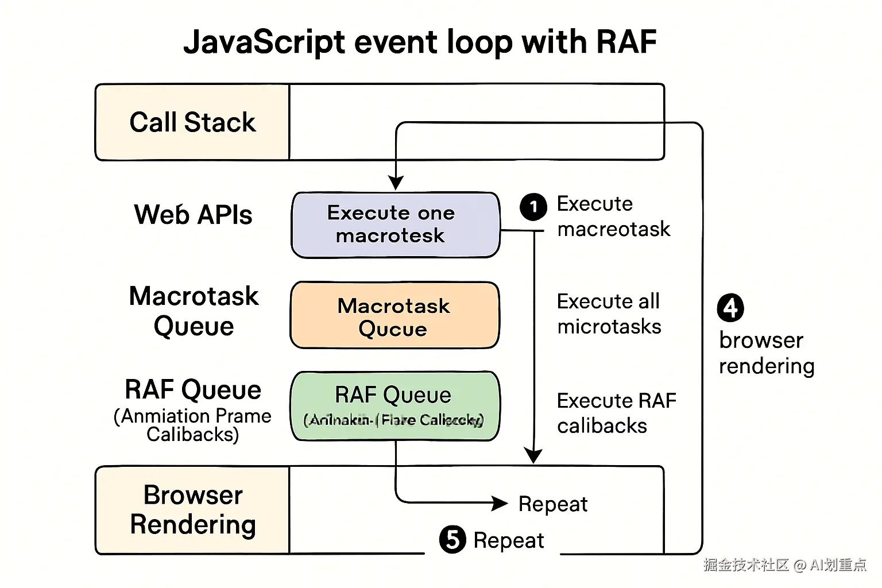Click the Execute all microtasks text

click(x=610, y=314)
